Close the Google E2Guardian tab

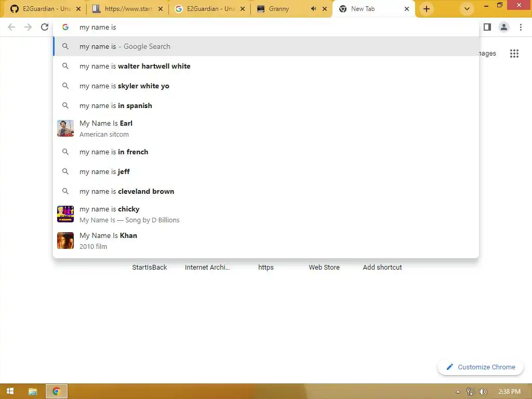(x=243, y=9)
